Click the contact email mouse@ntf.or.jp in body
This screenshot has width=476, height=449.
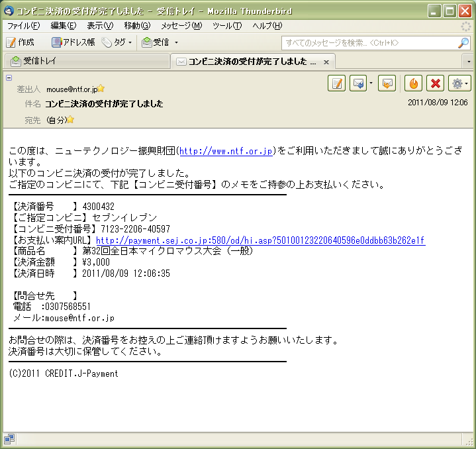click(79, 318)
